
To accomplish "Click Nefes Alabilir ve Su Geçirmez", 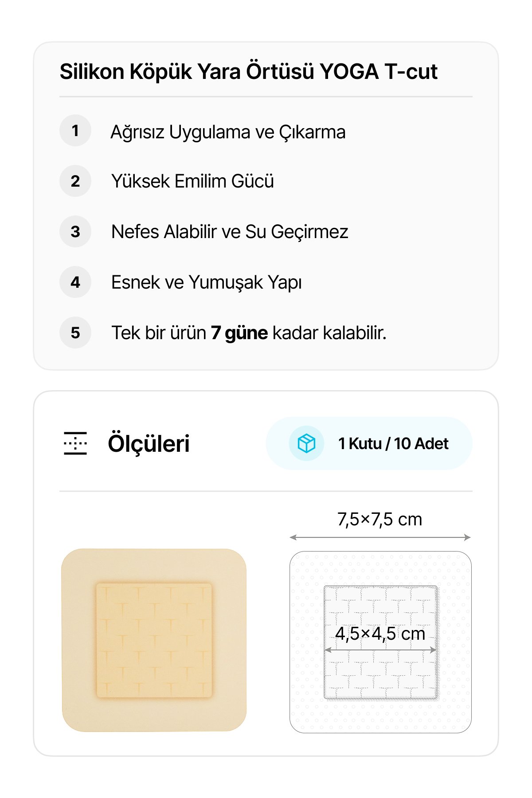I will tap(230, 232).
